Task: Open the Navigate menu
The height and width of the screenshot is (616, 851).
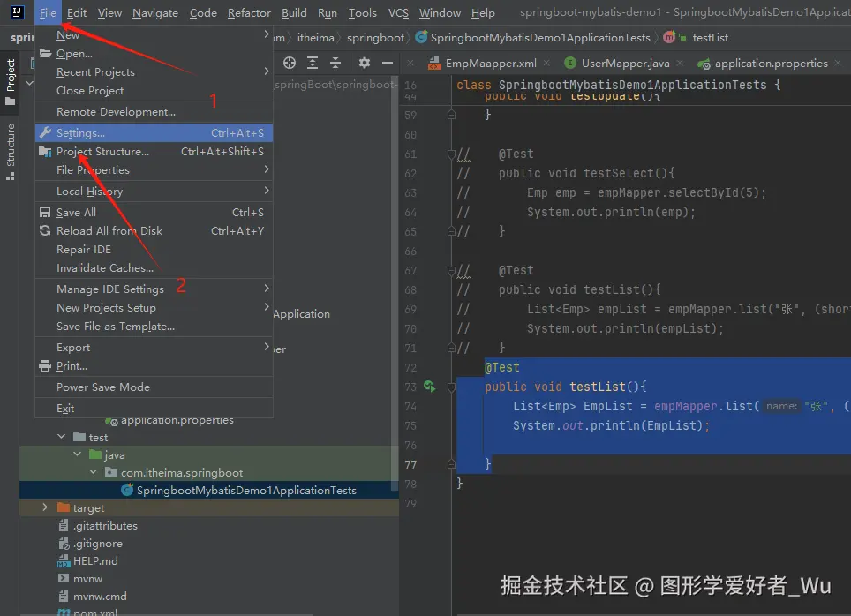Action: 155,12
